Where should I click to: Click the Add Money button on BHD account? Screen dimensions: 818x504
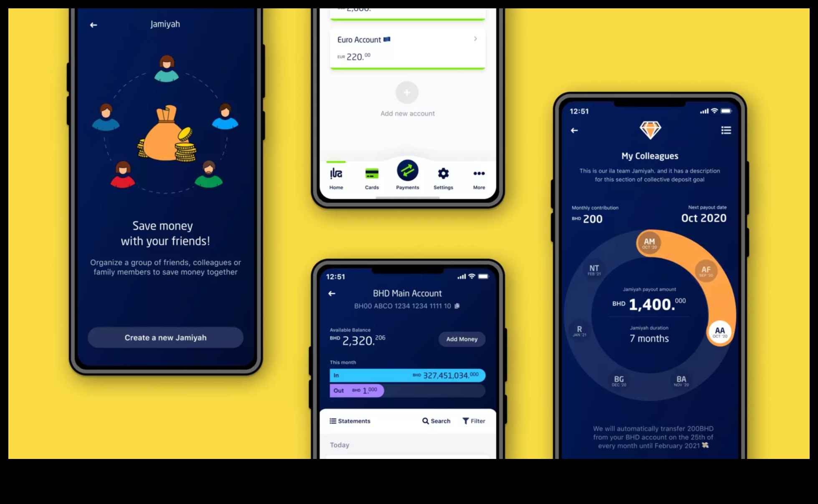point(462,339)
